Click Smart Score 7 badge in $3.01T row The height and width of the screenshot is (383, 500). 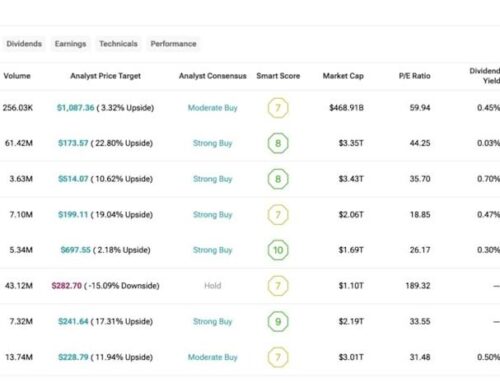(x=278, y=357)
